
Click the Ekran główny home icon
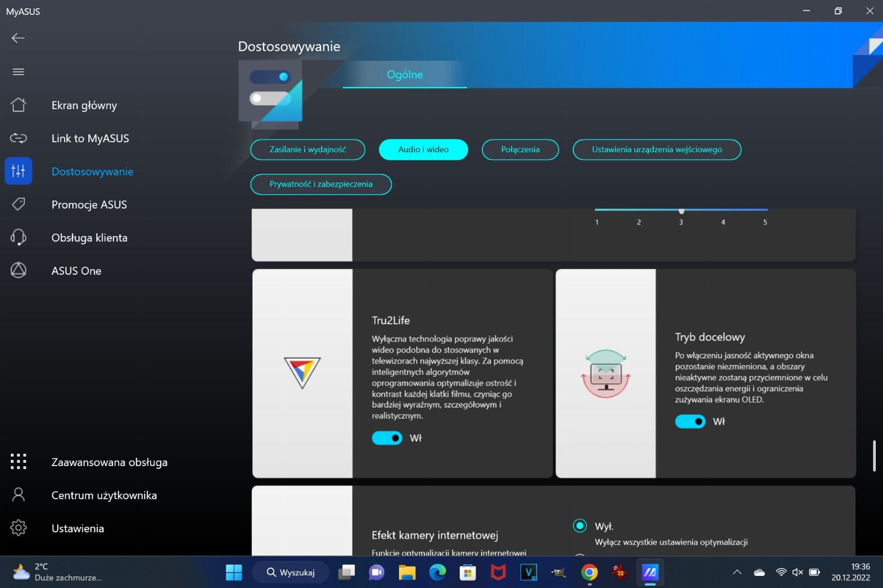pyautogui.click(x=18, y=105)
